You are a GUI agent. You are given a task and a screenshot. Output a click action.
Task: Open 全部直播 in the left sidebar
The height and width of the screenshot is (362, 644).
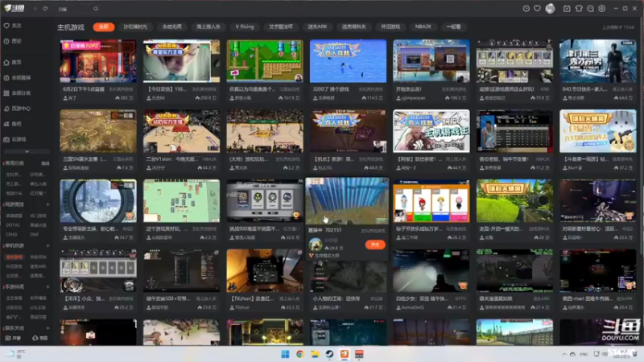point(17,77)
